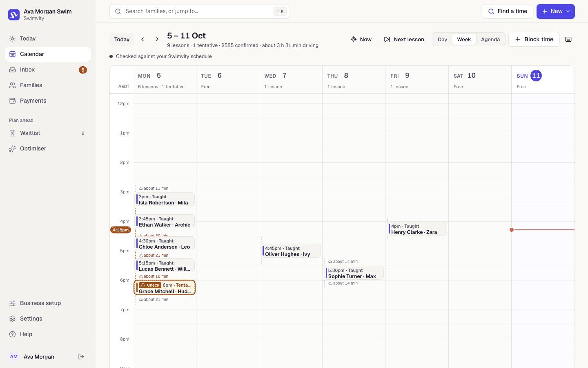Jump to Now on the calendar

(361, 39)
